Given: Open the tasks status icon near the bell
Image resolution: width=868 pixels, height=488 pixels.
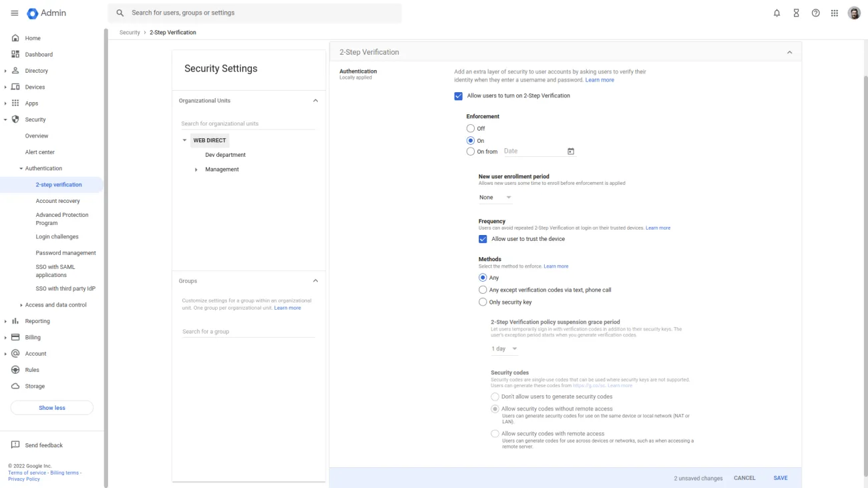Looking at the screenshot, I should (795, 12).
